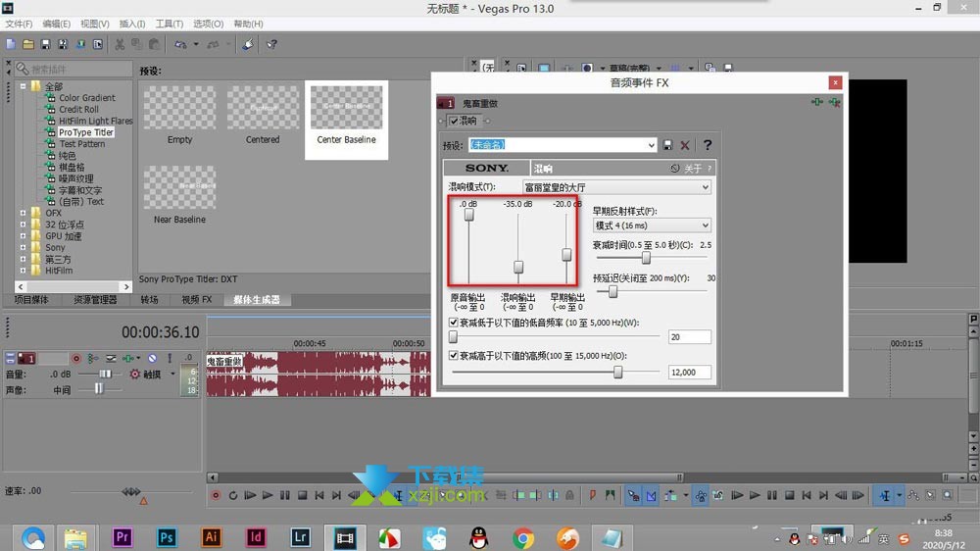The image size is (980, 551).
Task: Click the insert region icon
Action: (x=610, y=495)
